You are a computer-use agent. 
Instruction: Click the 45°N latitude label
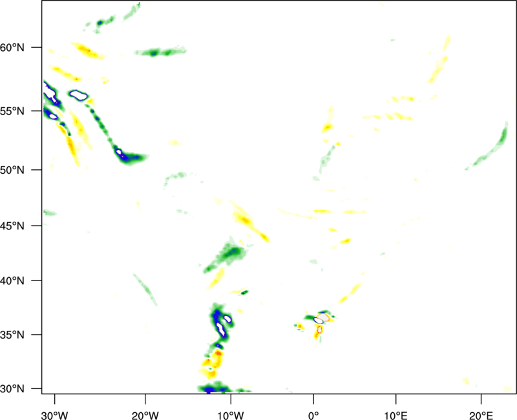[12, 226]
